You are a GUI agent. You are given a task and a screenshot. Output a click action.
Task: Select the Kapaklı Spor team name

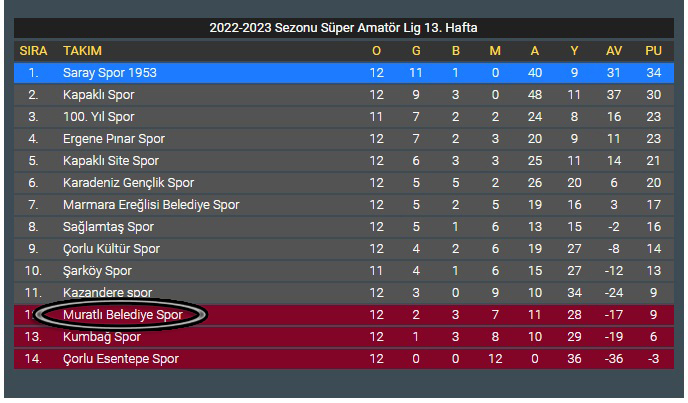click(x=99, y=95)
